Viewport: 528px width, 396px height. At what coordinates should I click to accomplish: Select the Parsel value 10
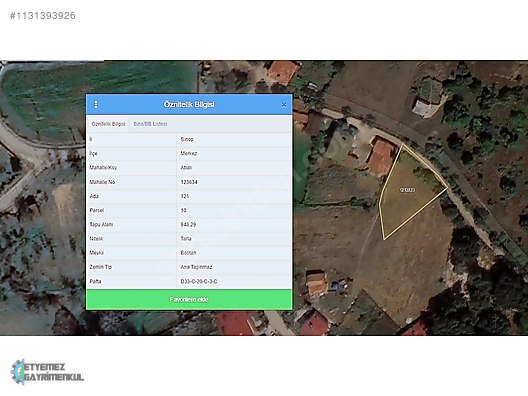(184, 210)
